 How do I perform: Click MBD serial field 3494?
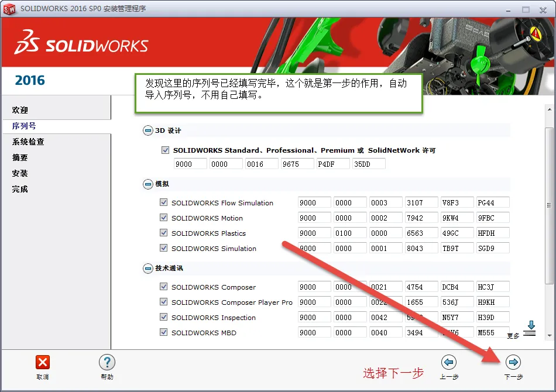pyautogui.click(x=421, y=332)
